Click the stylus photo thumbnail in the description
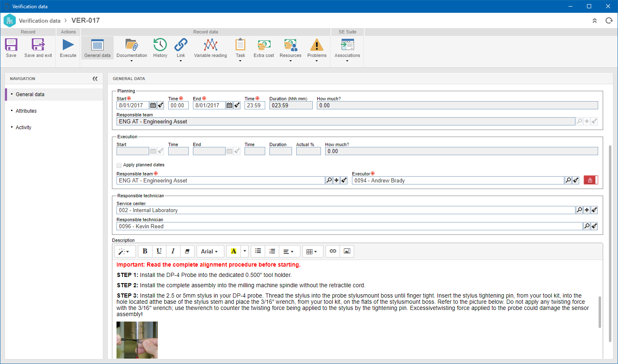The height and width of the screenshot is (364, 618). [x=137, y=340]
